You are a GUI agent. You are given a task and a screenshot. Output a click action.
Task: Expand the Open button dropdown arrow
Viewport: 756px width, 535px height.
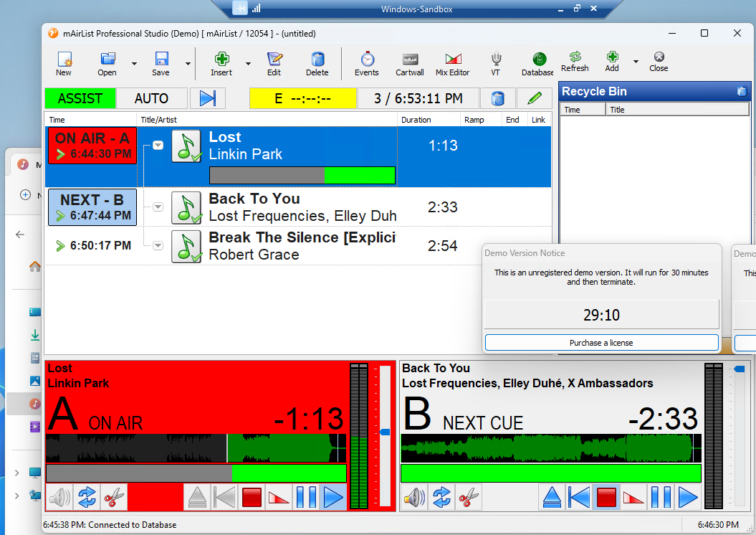click(x=134, y=64)
